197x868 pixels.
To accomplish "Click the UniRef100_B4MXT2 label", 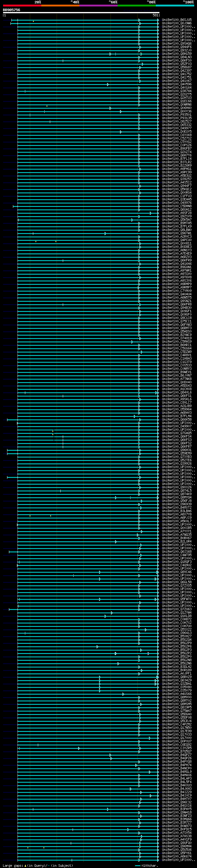I will tap(177, 507).
